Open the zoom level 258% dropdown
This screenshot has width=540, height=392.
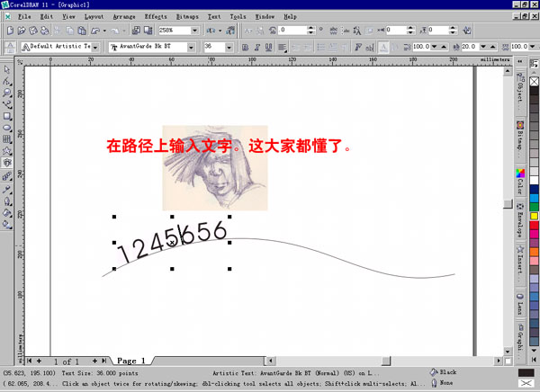(x=194, y=31)
